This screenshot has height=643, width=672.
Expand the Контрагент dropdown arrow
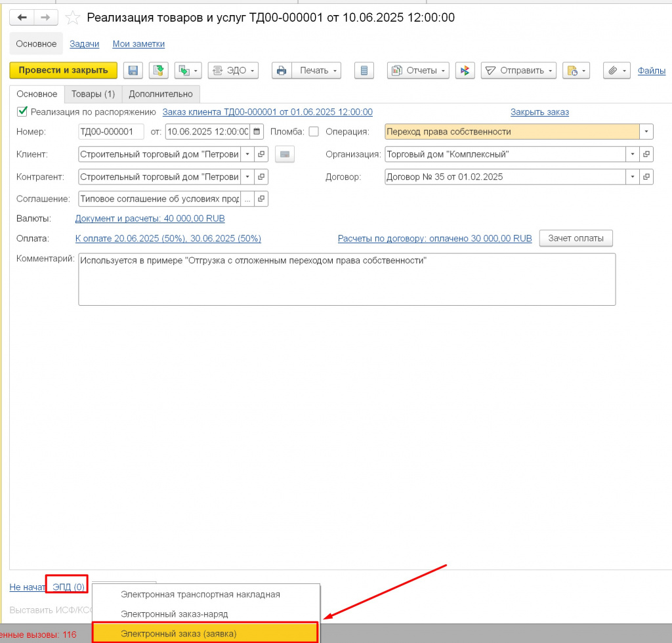pos(247,176)
